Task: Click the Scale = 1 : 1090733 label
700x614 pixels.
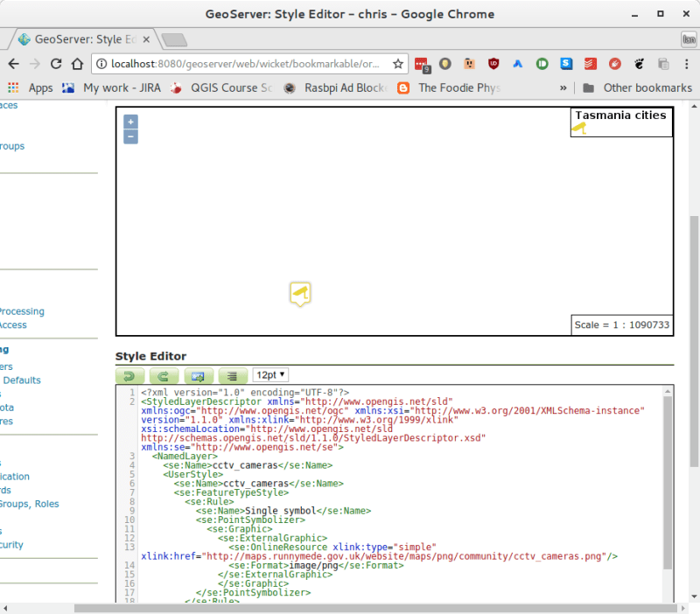Action: coord(622,324)
